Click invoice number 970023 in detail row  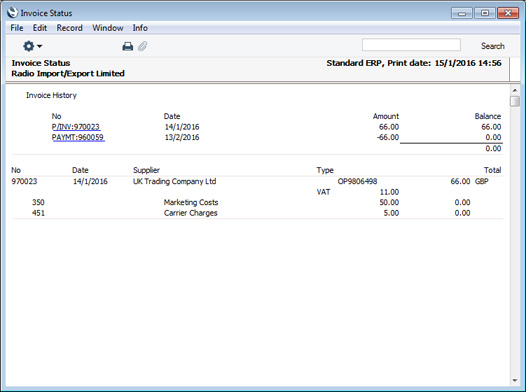[24, 181]
